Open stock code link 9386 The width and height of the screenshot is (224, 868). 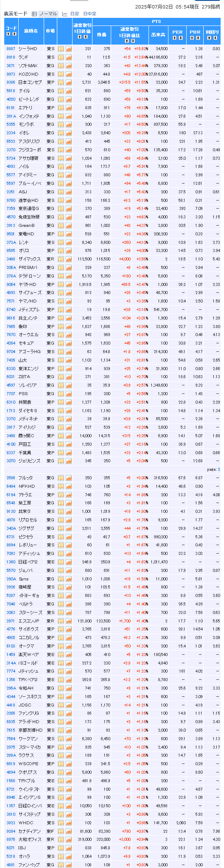11,82
